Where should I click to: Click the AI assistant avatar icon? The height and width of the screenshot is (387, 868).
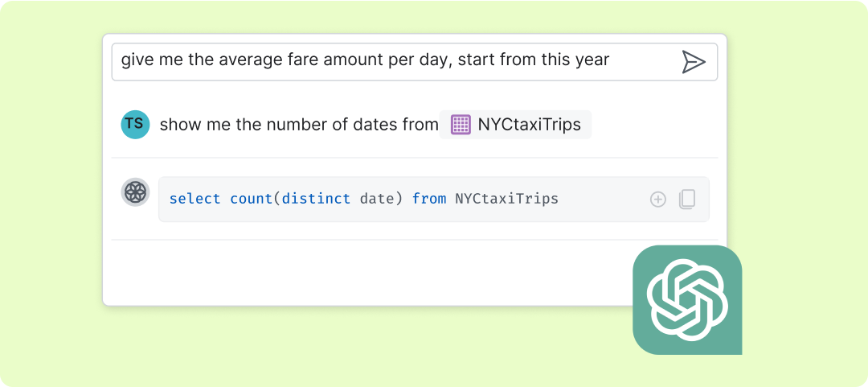click(135, 192)
